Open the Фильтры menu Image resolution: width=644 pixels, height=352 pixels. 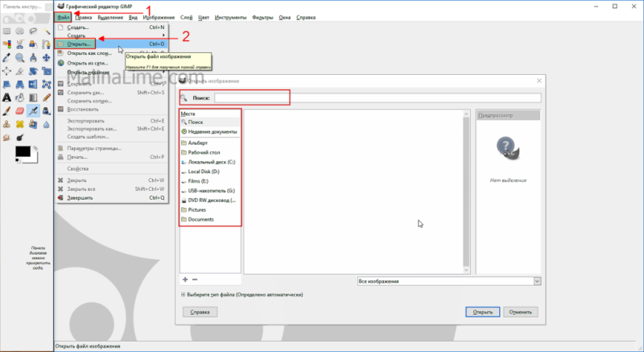(262, 17)
